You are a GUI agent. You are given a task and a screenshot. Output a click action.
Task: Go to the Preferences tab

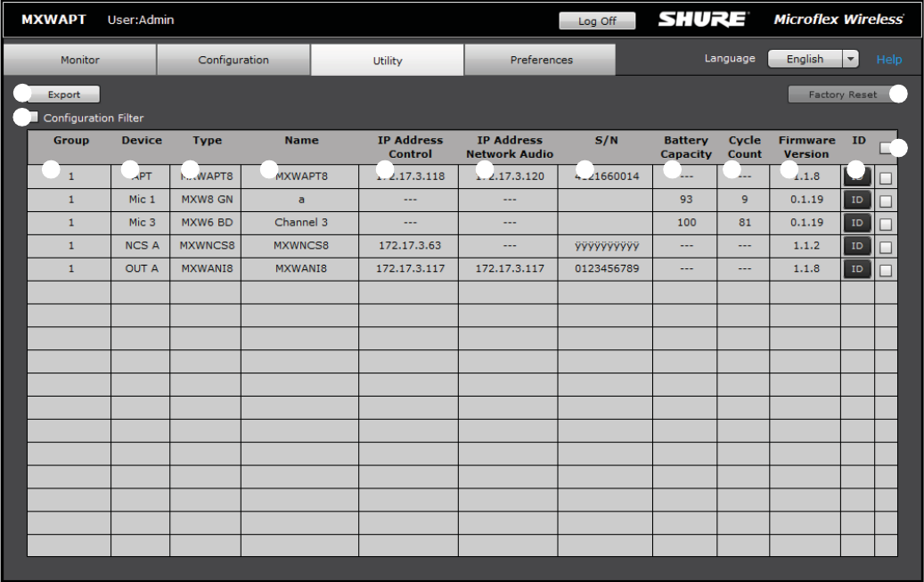pyautogui.click(x=541, y=60)
